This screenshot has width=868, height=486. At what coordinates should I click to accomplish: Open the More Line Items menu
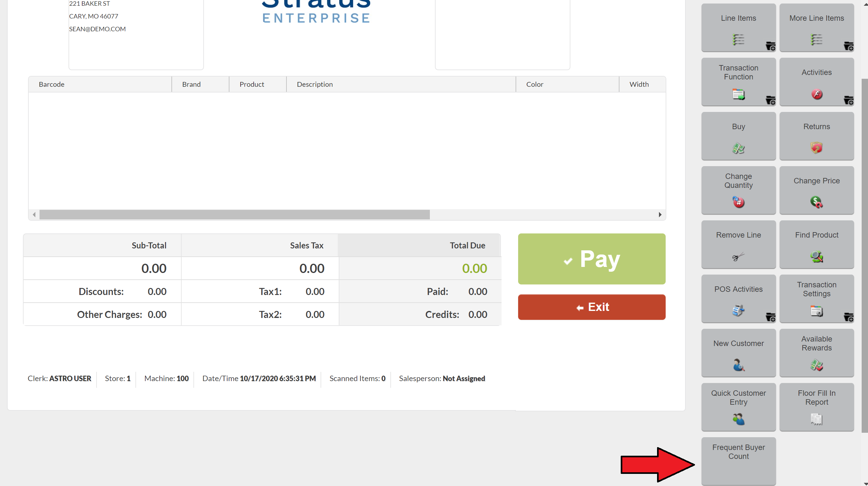point(816,28)
